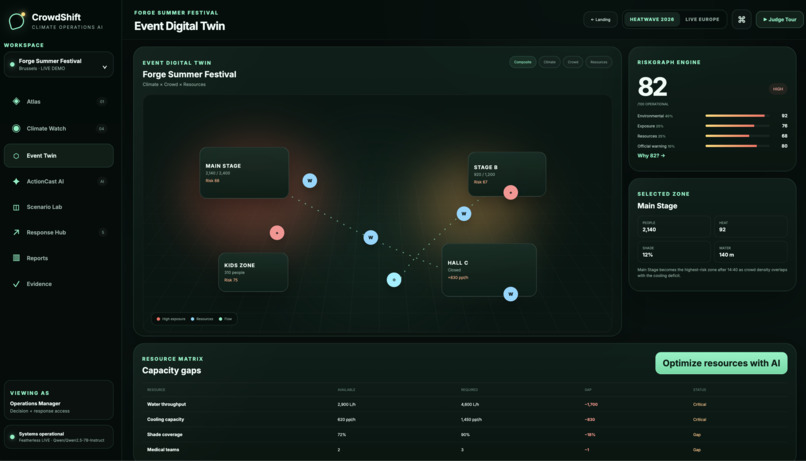
Task: Click the Water 140 m stat tile
Action: click(x=750, y=252)
